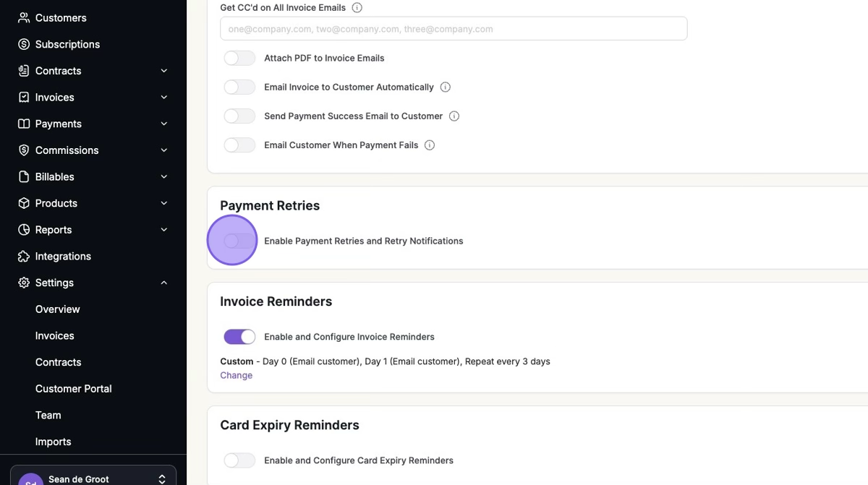
Task: Click the CC invoice emails input field
Action: (x=454, y=29)
